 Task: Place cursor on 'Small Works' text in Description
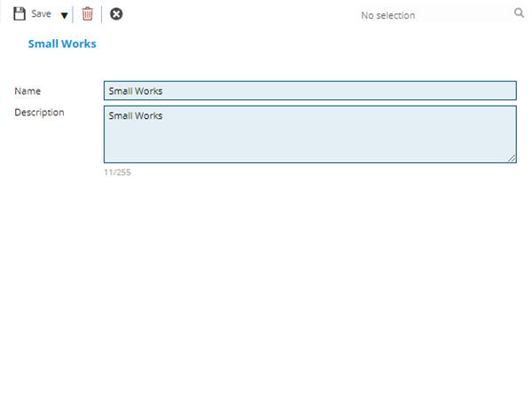tap(135, 115)
